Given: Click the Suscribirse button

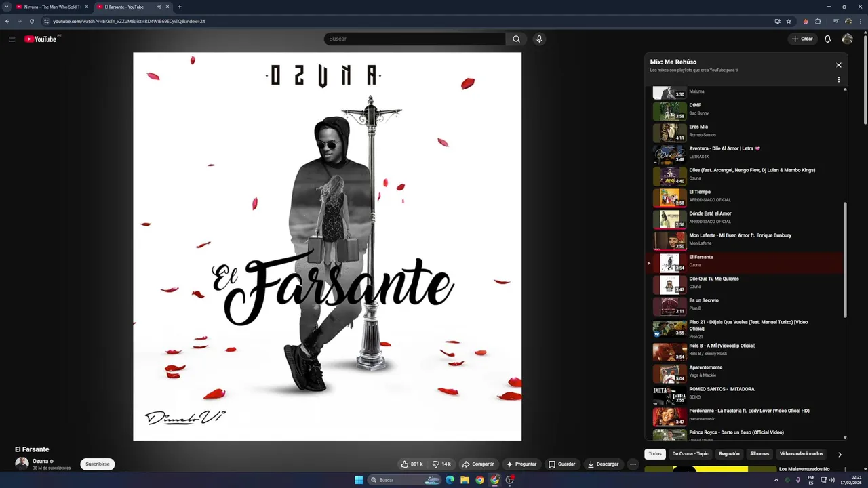Looking at the screenshot, I should pos(98,464).
